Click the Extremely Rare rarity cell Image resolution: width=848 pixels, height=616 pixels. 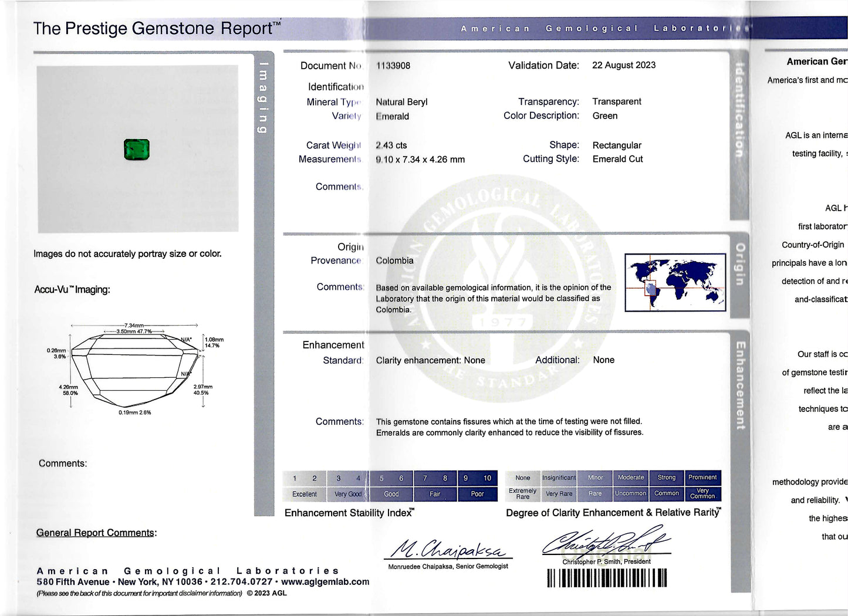pos(522,494)
